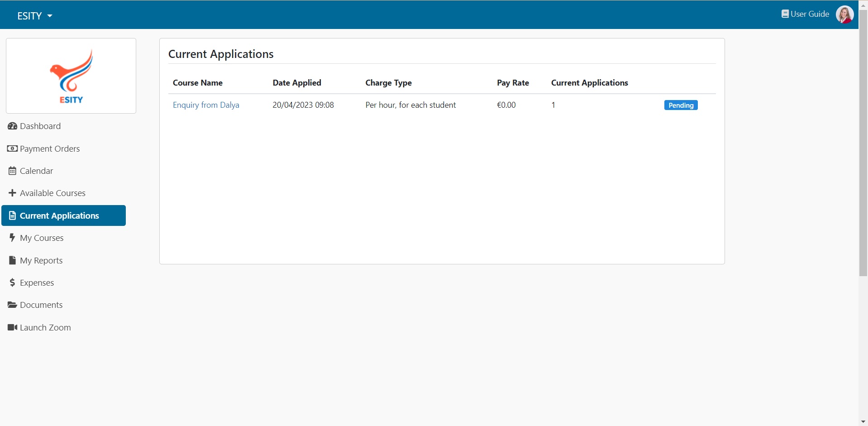The image size is (868, 426).
Task: Click the document icon beside Current Applications
Action: click(x=12, y=215)
